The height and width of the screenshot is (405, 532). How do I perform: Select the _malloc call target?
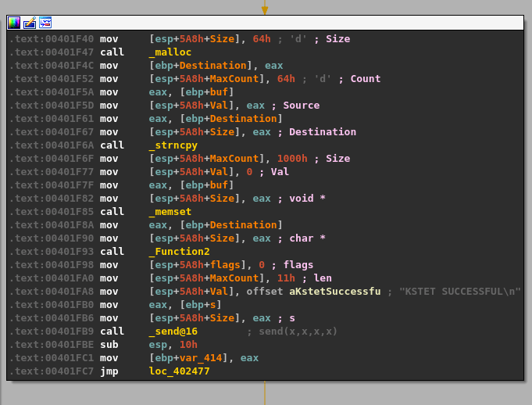click(170, 52)
